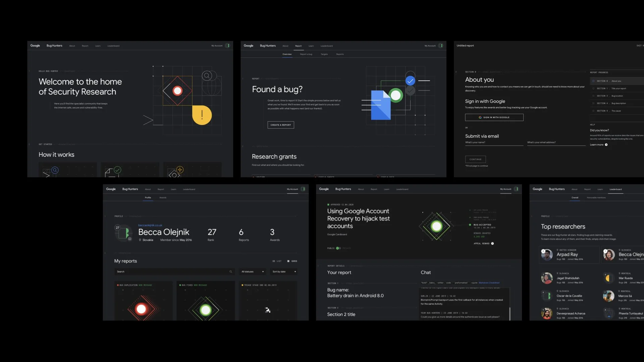The height and width of the screenshot is (362, 644).
Task: Click the arrow icon next to Learn more
Action: point(606,145)
